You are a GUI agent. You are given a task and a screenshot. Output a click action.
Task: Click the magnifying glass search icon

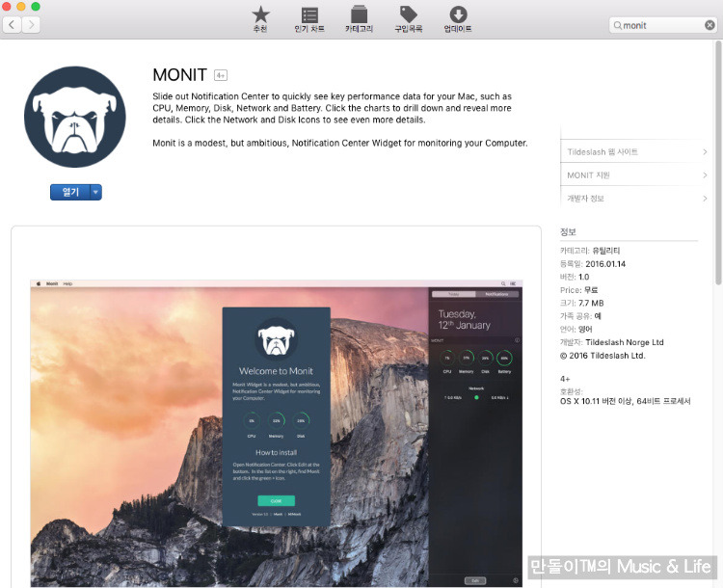pyautogui.click(x=617, y=25)
